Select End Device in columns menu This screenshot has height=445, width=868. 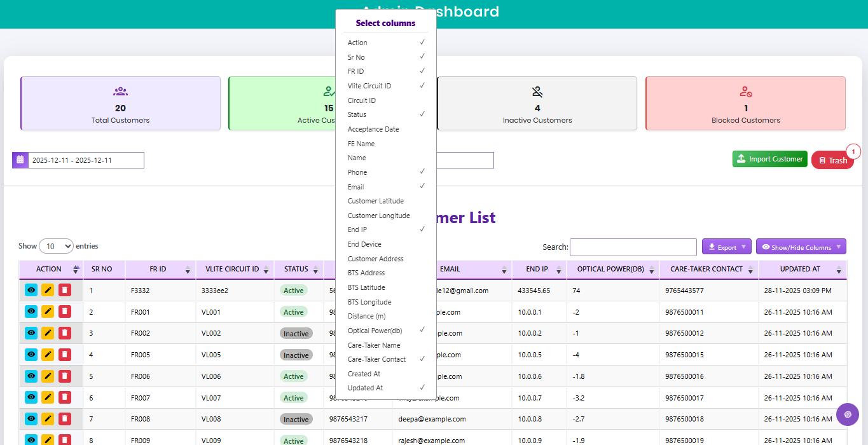click(x=386, y=244)
